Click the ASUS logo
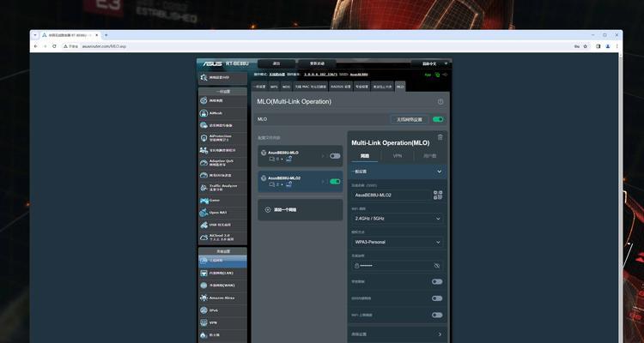 (x=212, y=63)
